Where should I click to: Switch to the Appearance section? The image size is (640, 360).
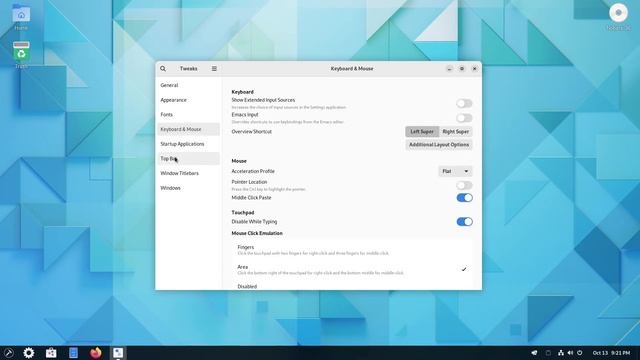189,100
